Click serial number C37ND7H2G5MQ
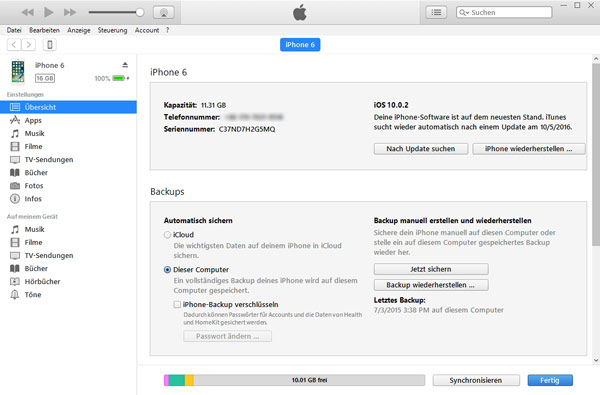Image resolution: width=600 pixels, height=395 pixels. coord(247,129)
